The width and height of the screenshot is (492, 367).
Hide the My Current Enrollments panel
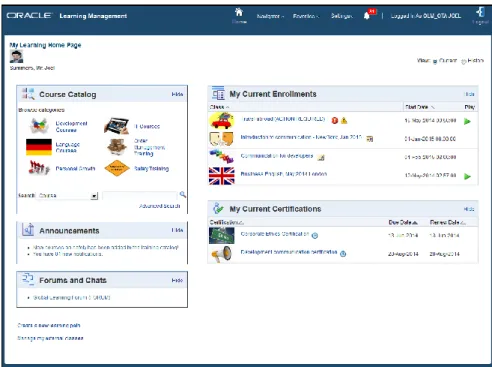click(469, 94)
